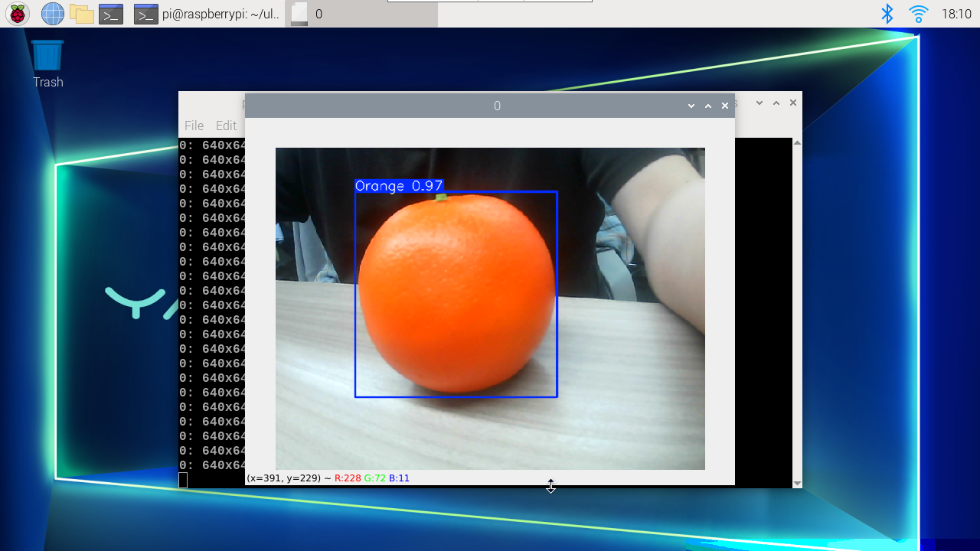Open the Raspberry Pi main menu
The height and width of the screenshot is (551, 980).
click(18, 14)
